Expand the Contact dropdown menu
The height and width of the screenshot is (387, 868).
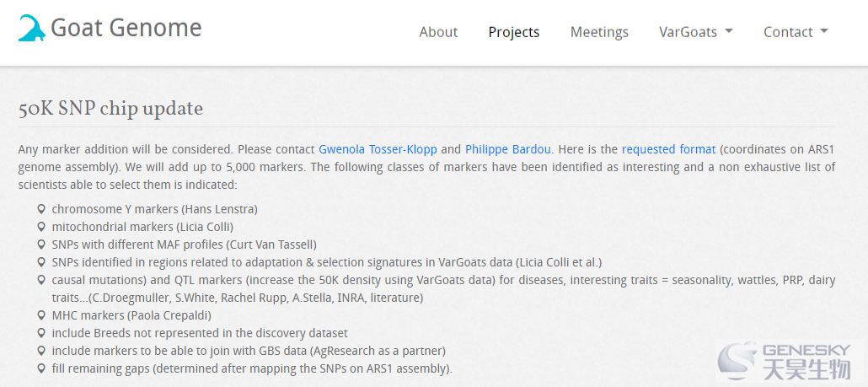coord(796,32)
